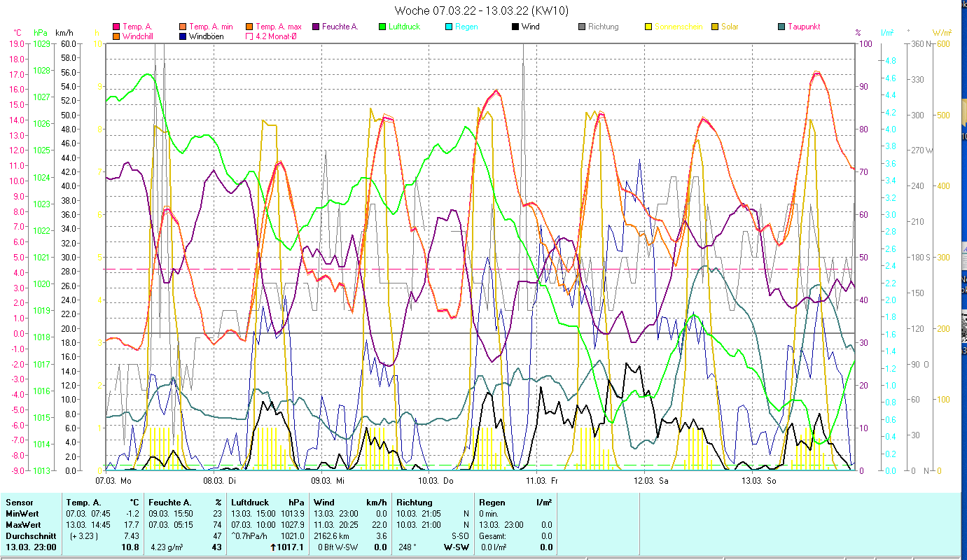Click the MaxWert row label
This screenshot has height=560, width=967.
coord(24,525)
